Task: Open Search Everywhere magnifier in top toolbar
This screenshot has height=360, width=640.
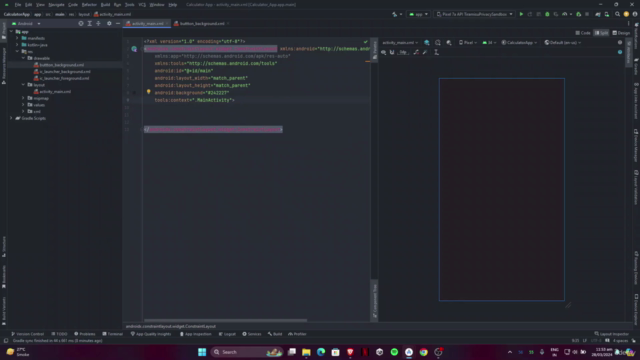Action: point(618,14)
